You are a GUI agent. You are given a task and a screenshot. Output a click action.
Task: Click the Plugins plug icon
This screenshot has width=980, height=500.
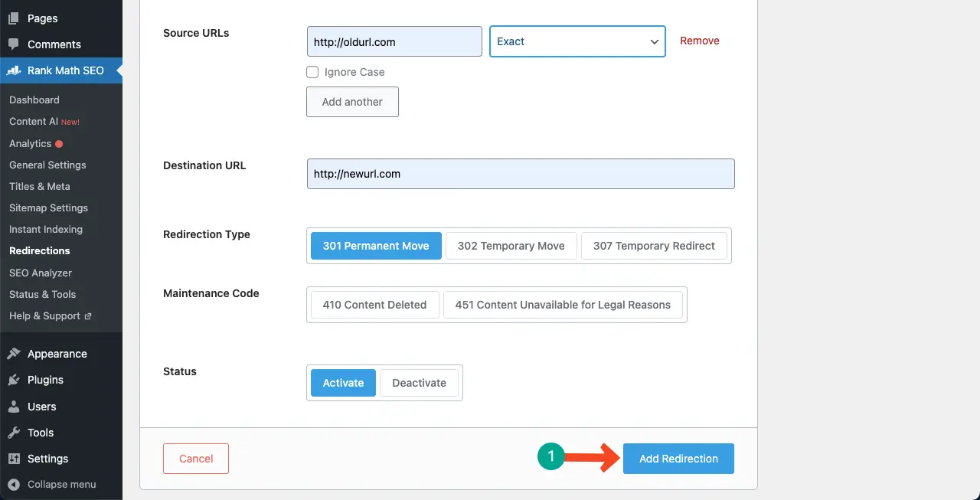tap(13, 380)
